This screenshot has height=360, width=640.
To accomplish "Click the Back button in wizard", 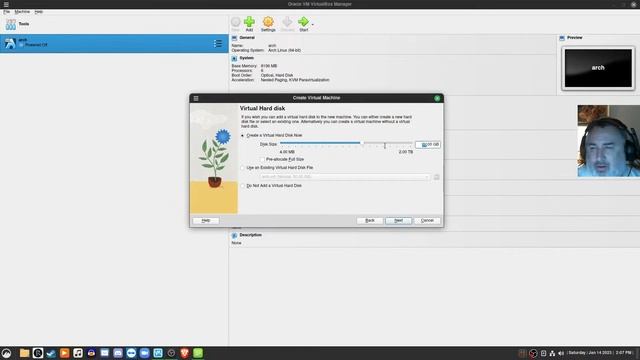I will click(x=370, y=220).
